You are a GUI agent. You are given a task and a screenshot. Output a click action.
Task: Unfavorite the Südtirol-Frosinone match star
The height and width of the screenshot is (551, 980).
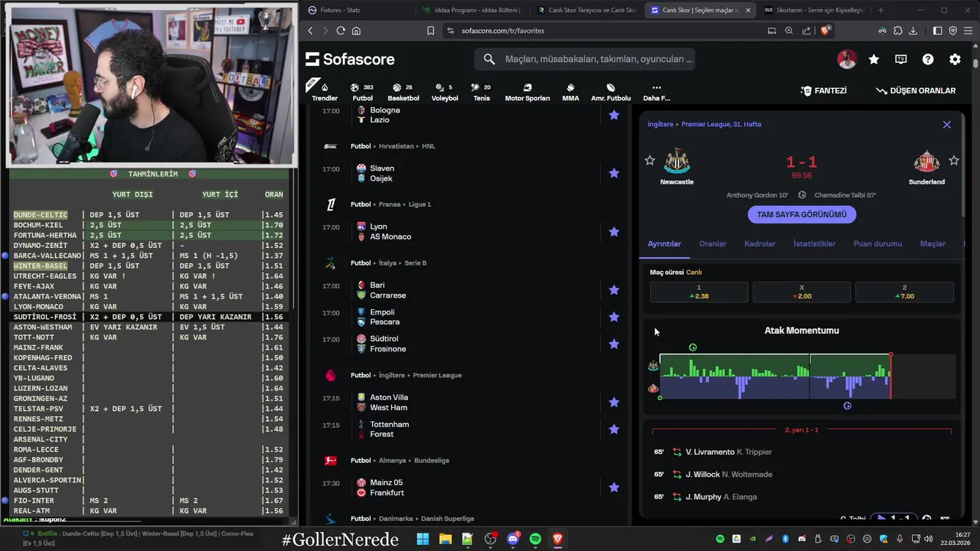coord(614,344)
